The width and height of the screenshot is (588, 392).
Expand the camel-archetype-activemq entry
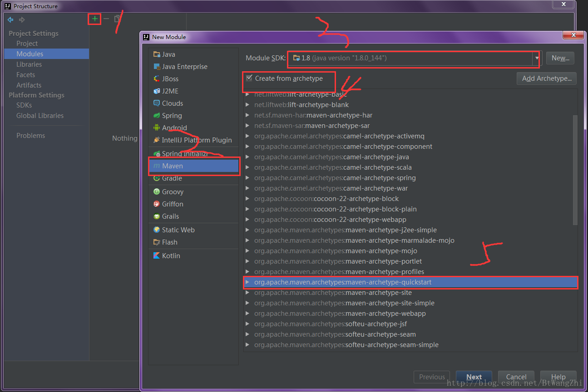click(x=247, y=136)
